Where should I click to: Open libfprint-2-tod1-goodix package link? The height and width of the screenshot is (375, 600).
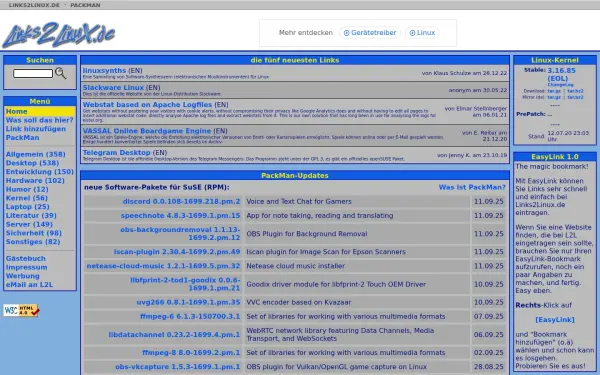pos(185,284)
